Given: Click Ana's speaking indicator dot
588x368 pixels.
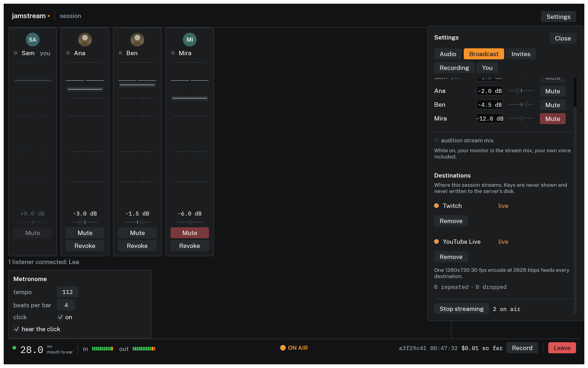Looking at the screenshot, I should tap(68, 53).
